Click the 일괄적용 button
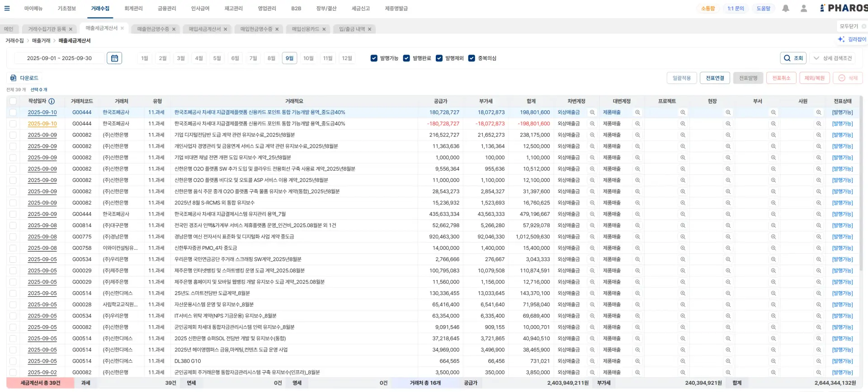 coord(682,78)
